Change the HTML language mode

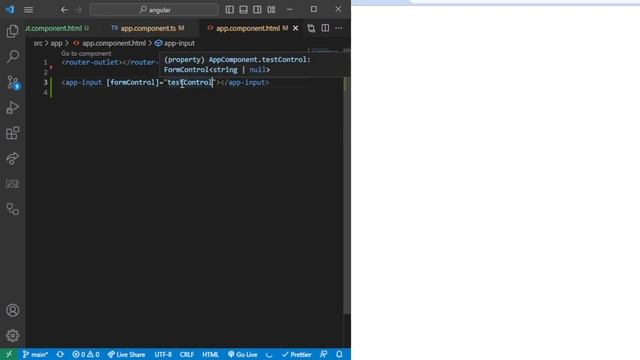click(x=211, y=354)
